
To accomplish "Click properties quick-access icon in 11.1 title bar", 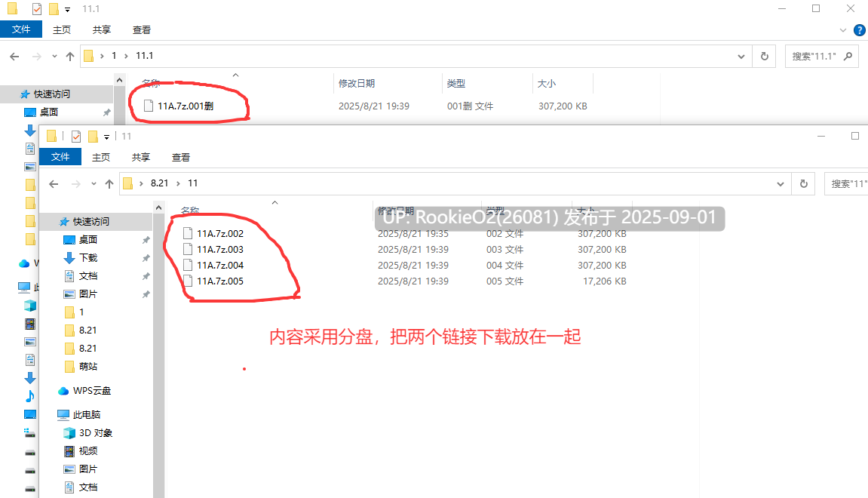I will [x=36, y=9].
